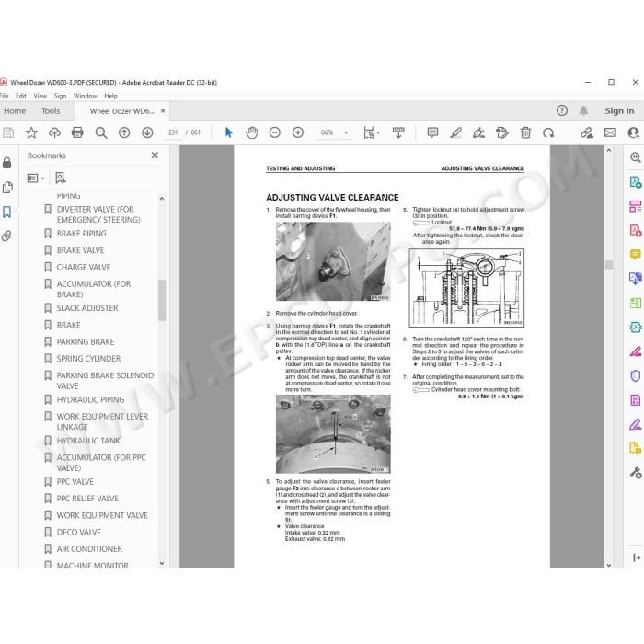Screen dimensions: 644x644
Task: Activate the Selection arrow tool
Action: click(x=228, y=132)
